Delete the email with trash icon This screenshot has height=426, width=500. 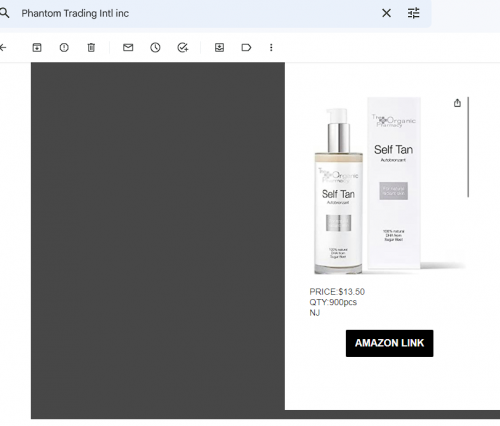click(91, 48)
